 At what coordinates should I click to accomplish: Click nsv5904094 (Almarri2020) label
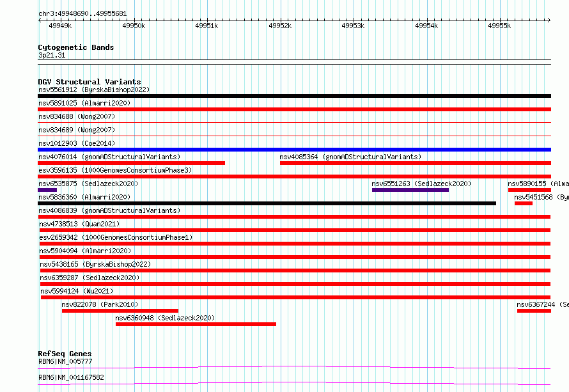pos(85,251)
